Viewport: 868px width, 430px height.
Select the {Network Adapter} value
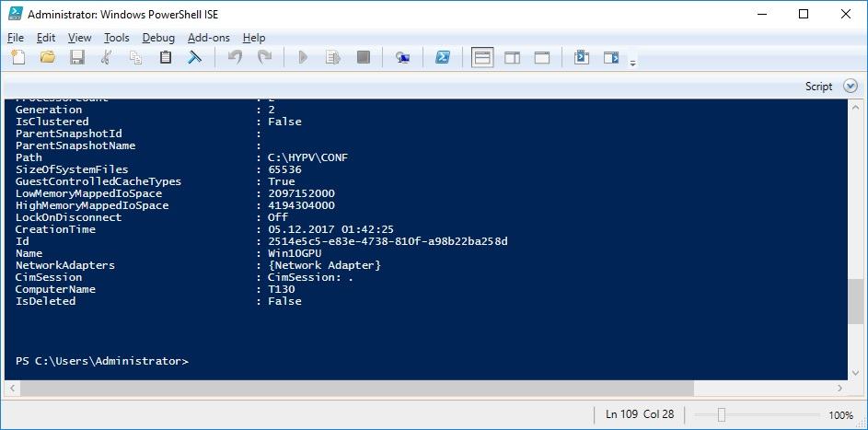click(324, 265)
